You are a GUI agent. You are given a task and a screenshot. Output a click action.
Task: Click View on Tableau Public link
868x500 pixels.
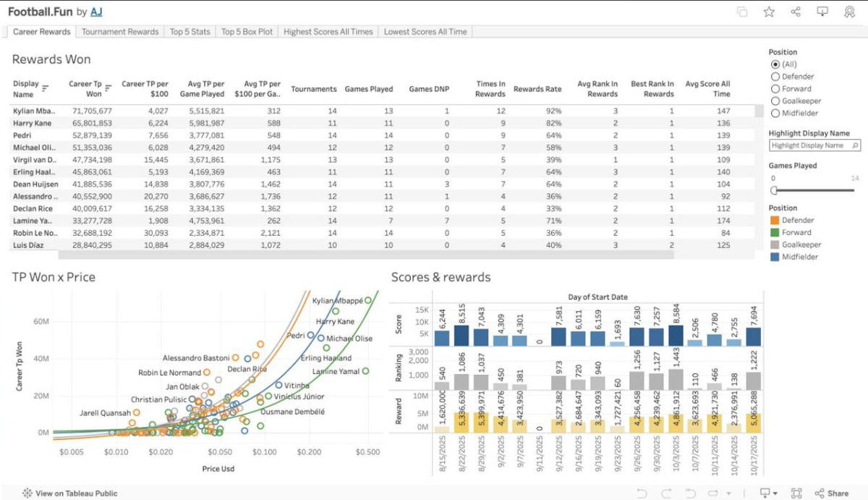tap(69, 493)
